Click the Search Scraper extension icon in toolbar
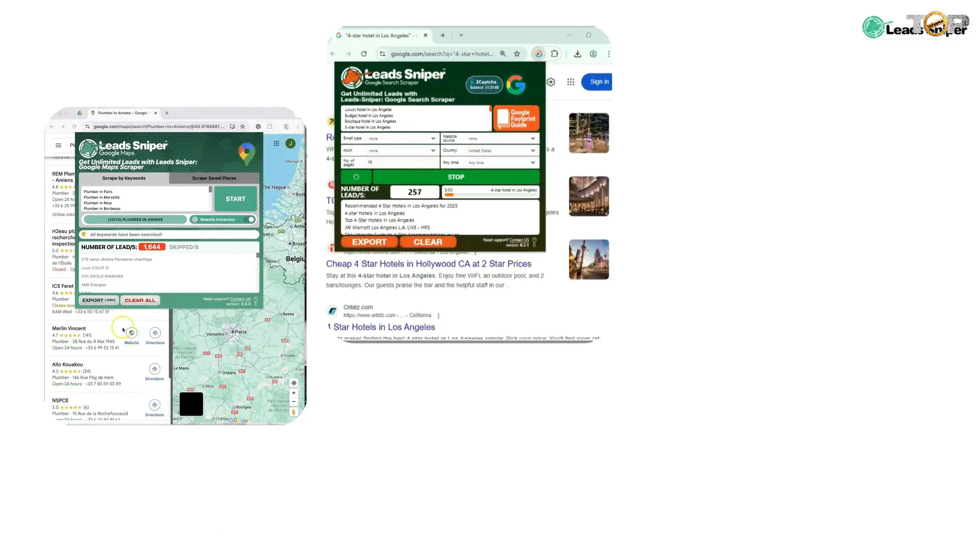 538,54
